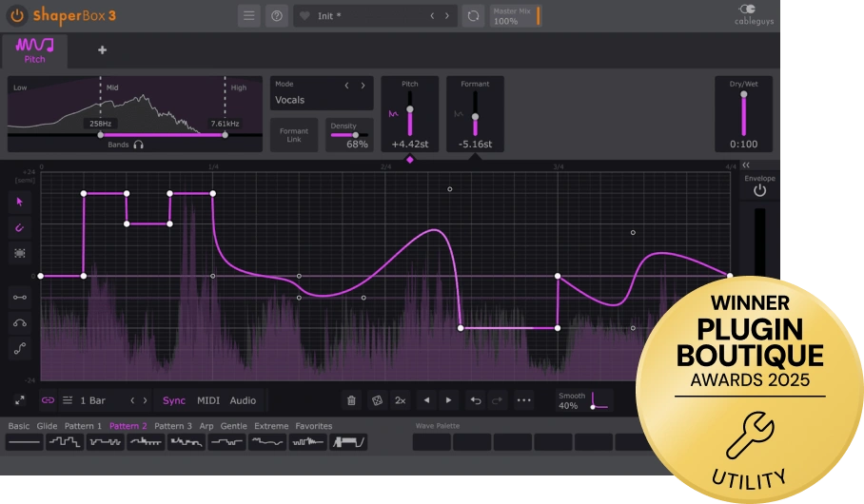The width and height of the screenshot is (864, 504).
Task: Toggle the Formant Link button
Action: (294, 135)
